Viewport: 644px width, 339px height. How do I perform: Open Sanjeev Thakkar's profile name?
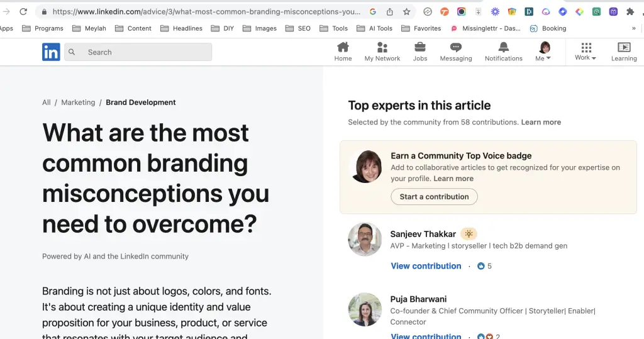point(423,234)
